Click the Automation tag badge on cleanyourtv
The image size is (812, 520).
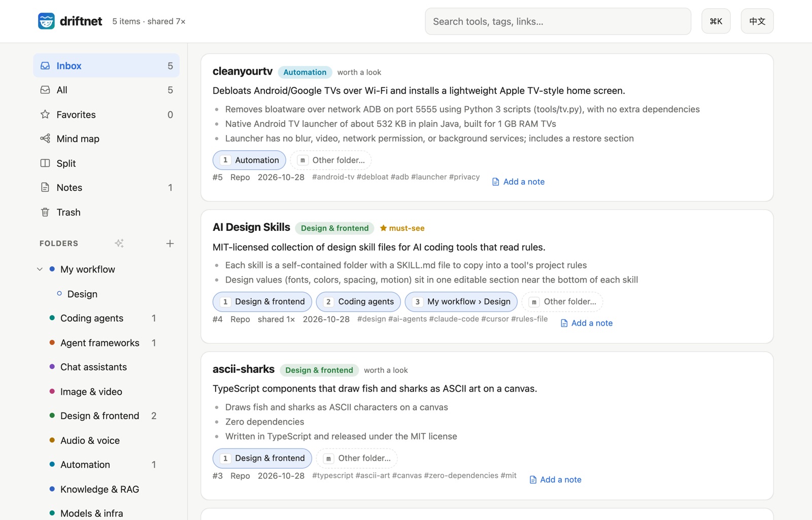click(305, 72)
